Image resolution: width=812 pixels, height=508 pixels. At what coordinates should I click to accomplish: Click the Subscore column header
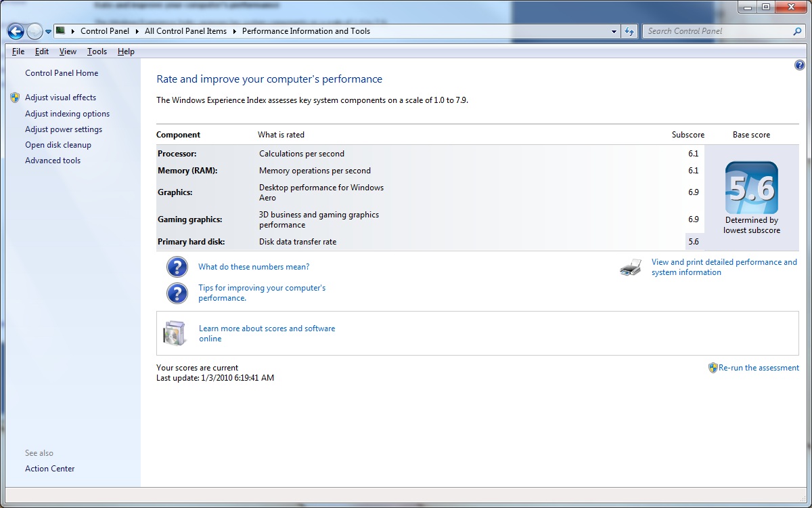pos(688,135)
